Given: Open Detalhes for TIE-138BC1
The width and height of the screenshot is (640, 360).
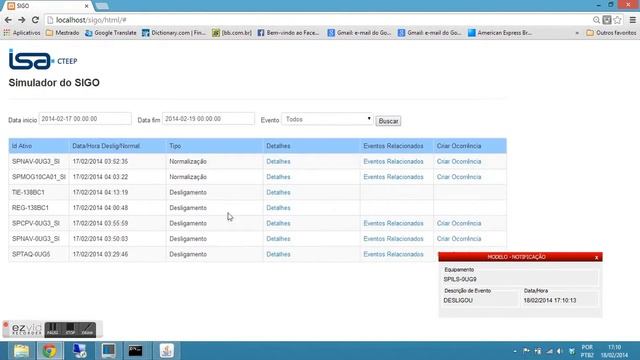Looking at the screenshot, I should [x=278, y=192].
